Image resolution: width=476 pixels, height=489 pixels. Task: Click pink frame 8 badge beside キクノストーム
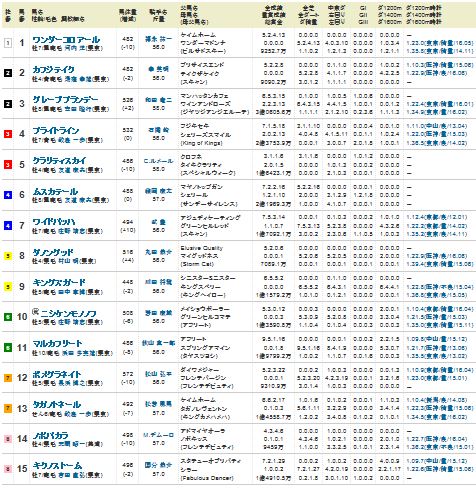[8, 469]
